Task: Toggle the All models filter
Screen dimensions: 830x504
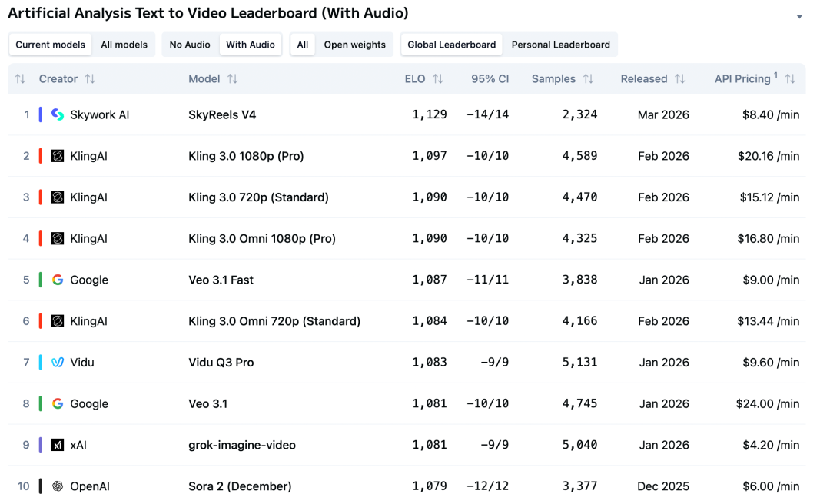Action: 124,45
